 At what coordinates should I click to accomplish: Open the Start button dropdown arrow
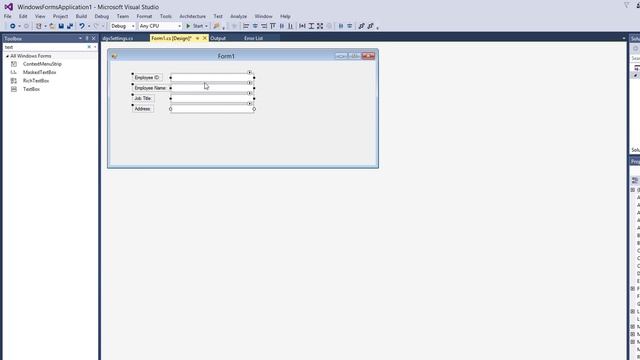(x=206, y=26)
